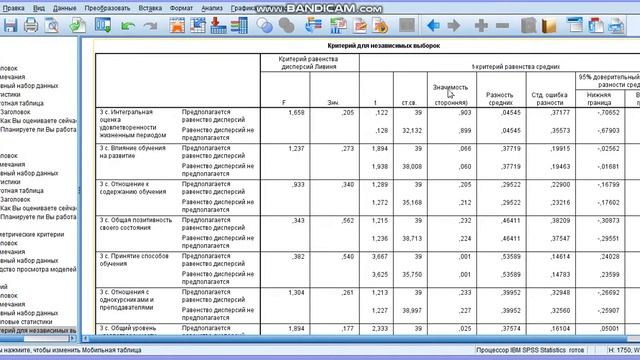Image resolution: width=640 pixels, height=360 pixels.
Task: Click the 'Разность средних' column header
Action: [x=501, y=98]
